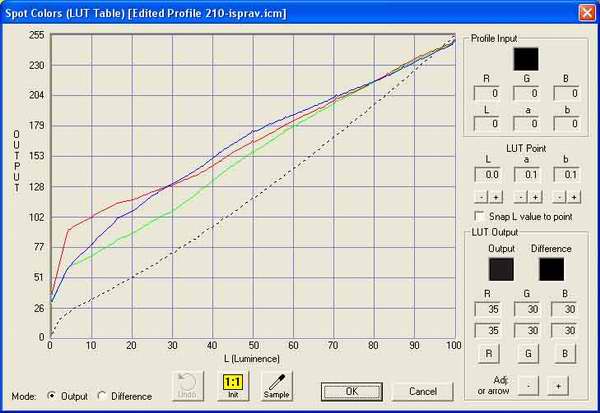Click the Profile Input B value field
This screenshot has width=600, height=413.
[x=566, y=93]
